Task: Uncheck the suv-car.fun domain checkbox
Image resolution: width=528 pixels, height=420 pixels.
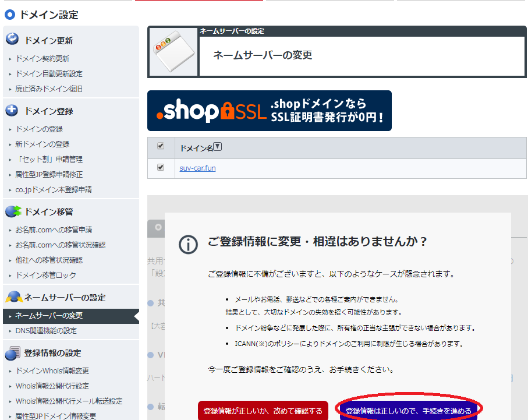Action: pos(161,168)
